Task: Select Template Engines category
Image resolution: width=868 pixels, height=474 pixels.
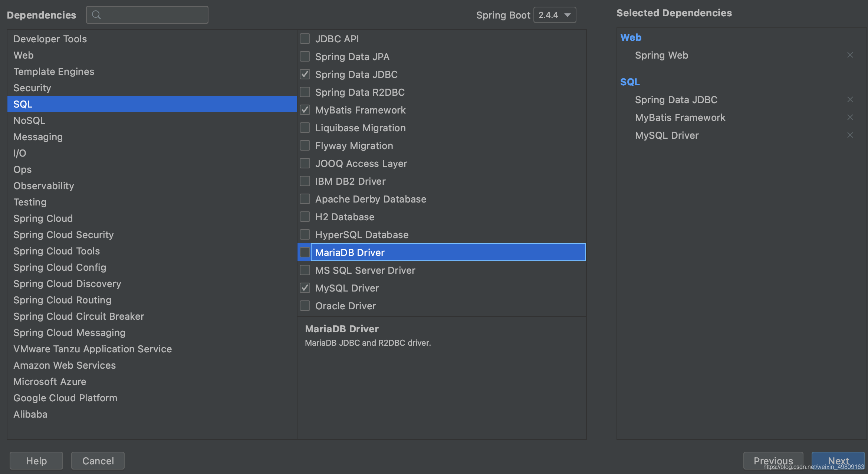Action: [152, 72]
